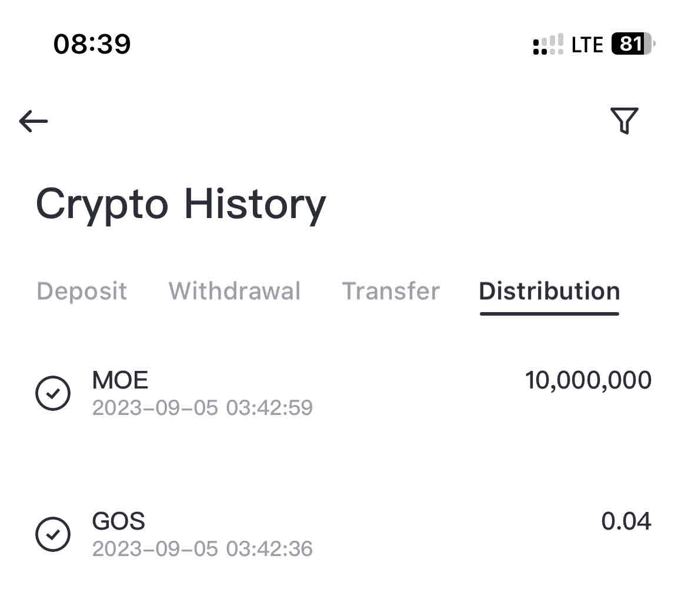Tap the GOS completed checkmark icon
The image size is (688, 616).
pyautogui.click(x=53, y=534)
